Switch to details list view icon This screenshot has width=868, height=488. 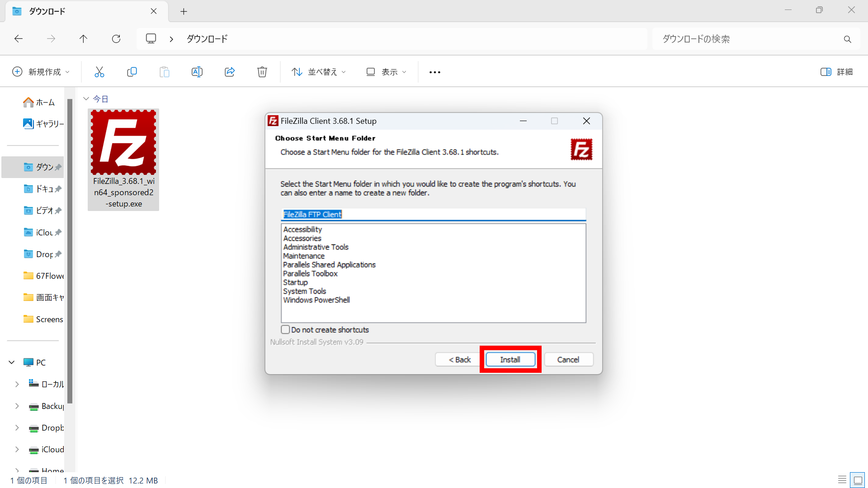pos(842,480)
